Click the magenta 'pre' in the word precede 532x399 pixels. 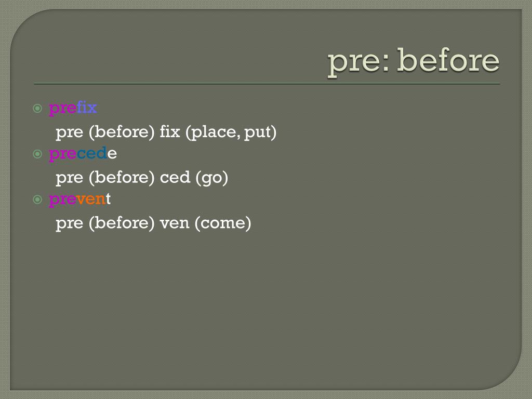[x=63, y=154]
